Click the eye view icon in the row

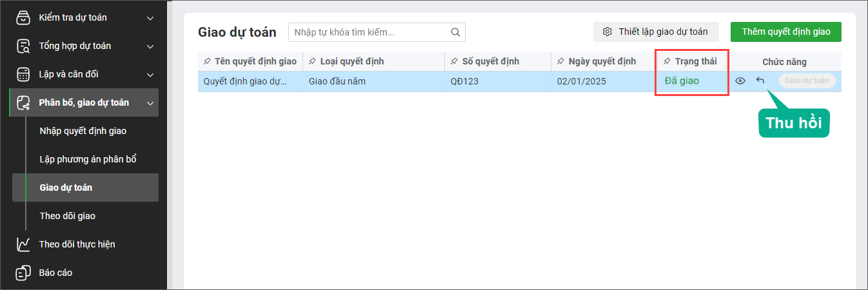pyautogui.click(x=740, y=81)
